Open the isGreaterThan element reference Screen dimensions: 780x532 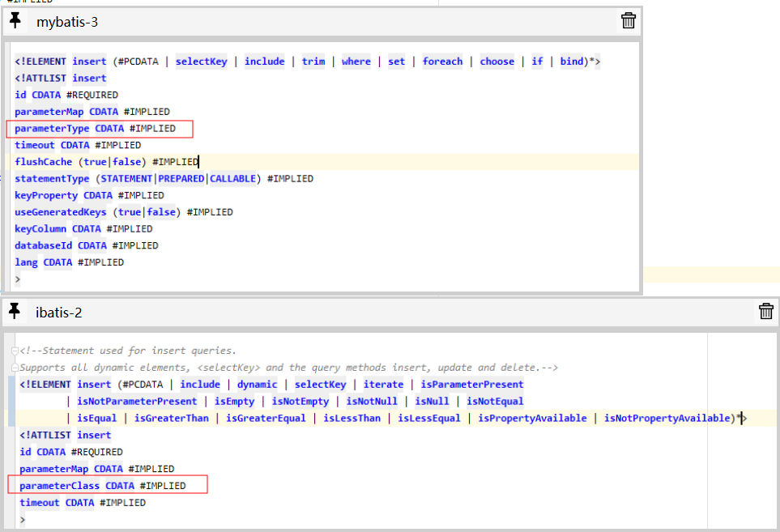coord(172,418)
